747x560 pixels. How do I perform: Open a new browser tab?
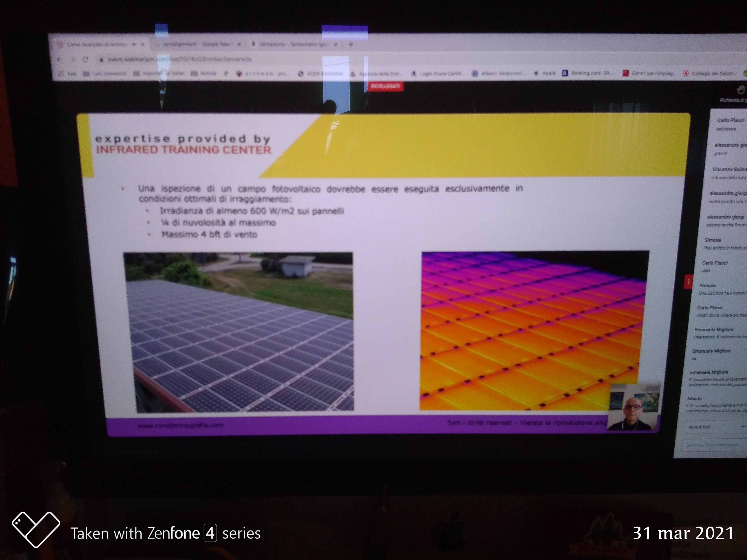tap(351, 44)
